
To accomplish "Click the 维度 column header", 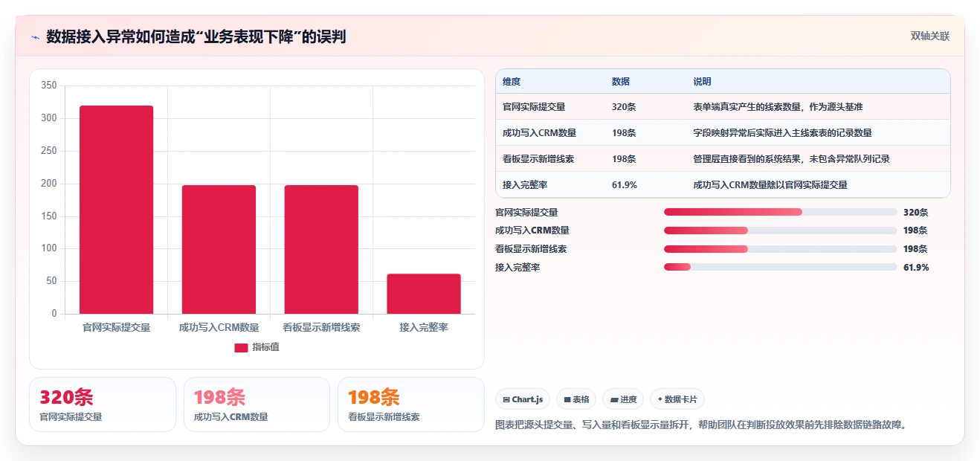I will click(x=512, y=81).
